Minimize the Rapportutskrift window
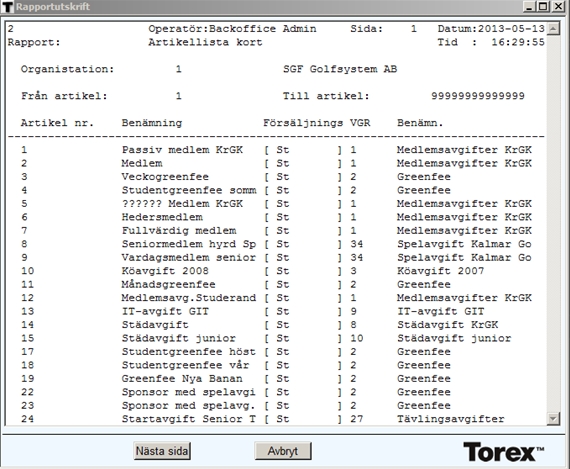Screen dimensions: 570x469 (x=529, y=7)
